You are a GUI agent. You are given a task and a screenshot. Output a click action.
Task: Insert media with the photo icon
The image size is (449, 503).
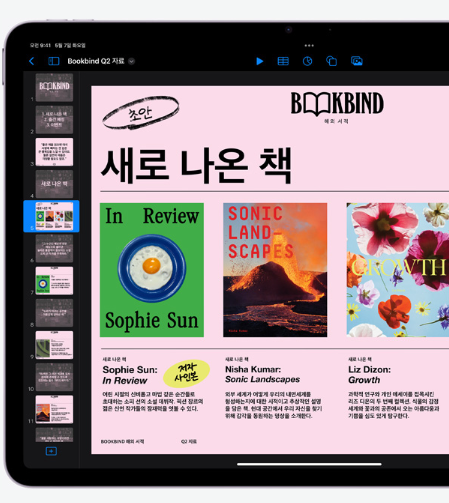(x=357, y=61)
